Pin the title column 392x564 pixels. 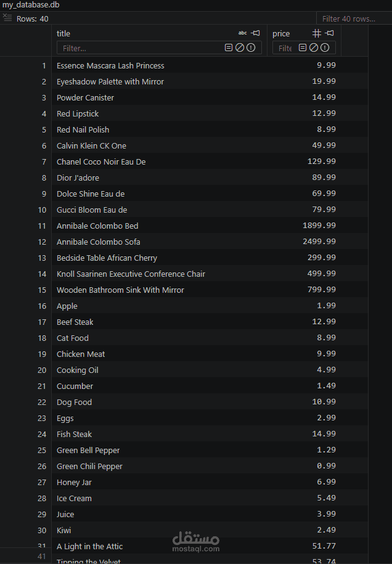coord(256,33)
